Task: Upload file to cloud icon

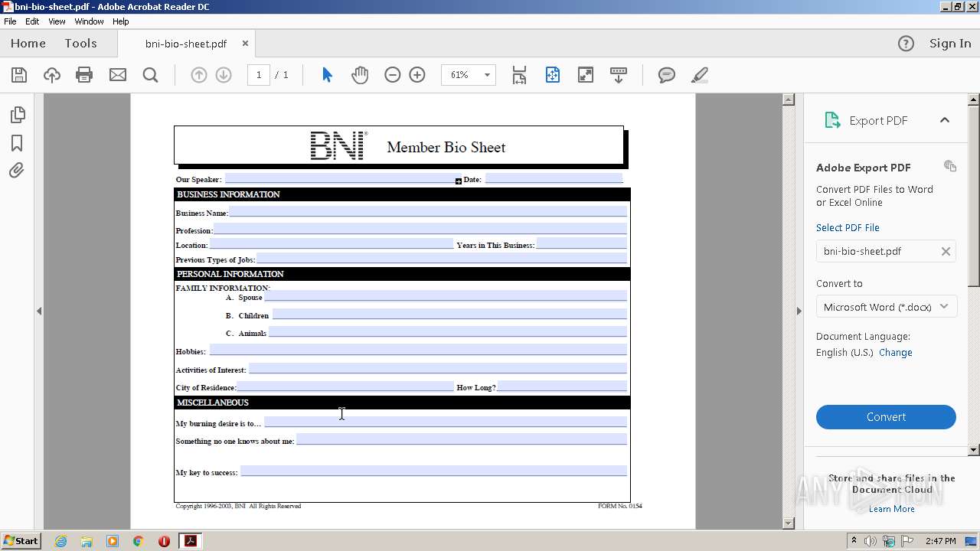Action: (51, 75)
